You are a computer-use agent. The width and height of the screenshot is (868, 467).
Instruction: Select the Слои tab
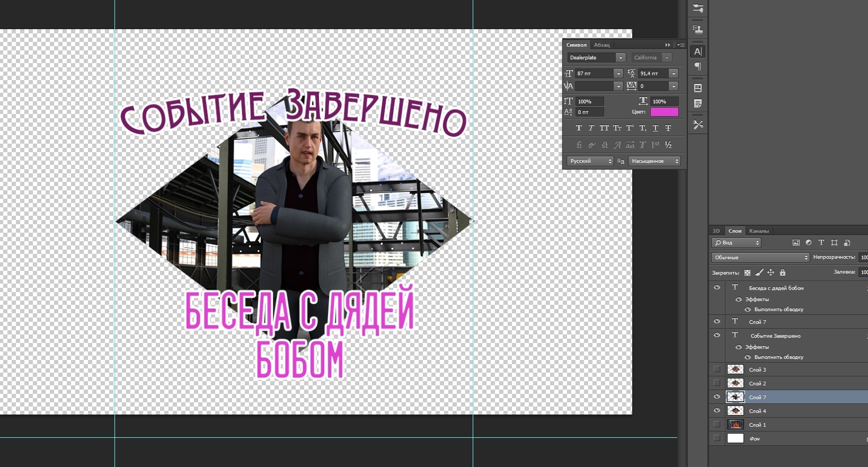(735, 231)
